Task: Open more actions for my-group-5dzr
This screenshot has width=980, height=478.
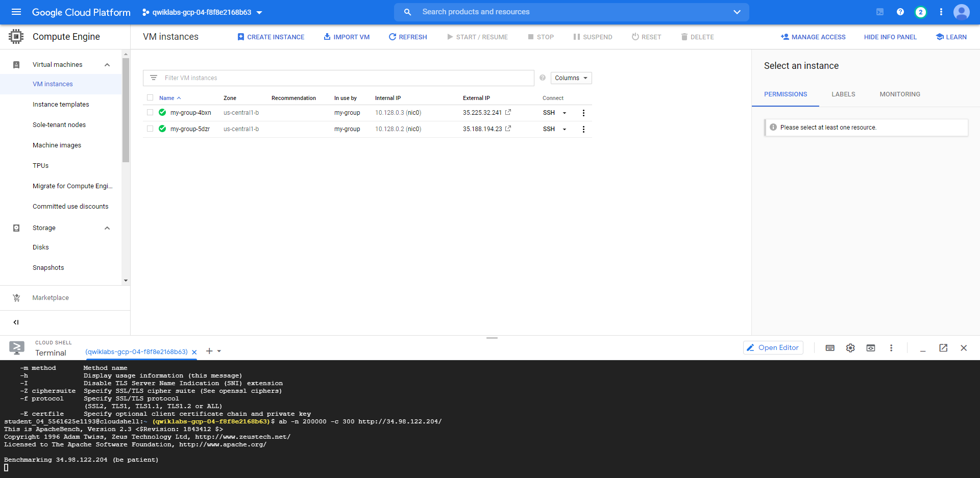Action: pyautogui.click(x=583, y=129)
